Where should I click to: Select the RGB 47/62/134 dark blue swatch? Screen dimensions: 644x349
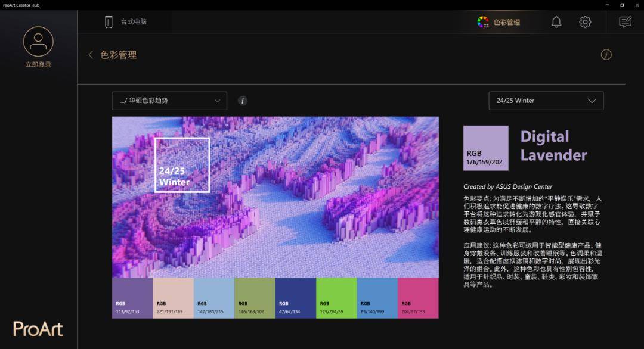click(x=295, y=297)
